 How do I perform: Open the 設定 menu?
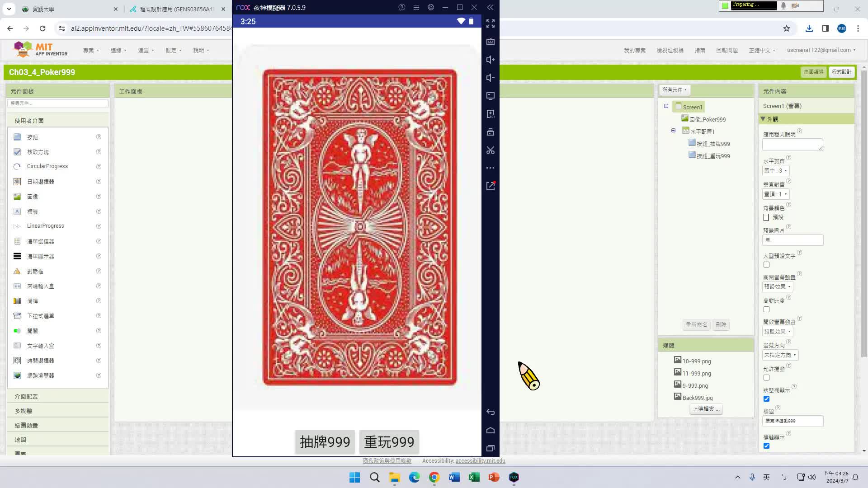pos(174,50)
